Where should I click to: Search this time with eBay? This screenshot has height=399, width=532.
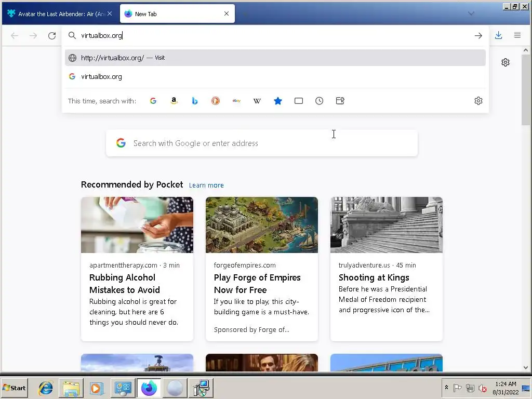click(x=236, y=101)
